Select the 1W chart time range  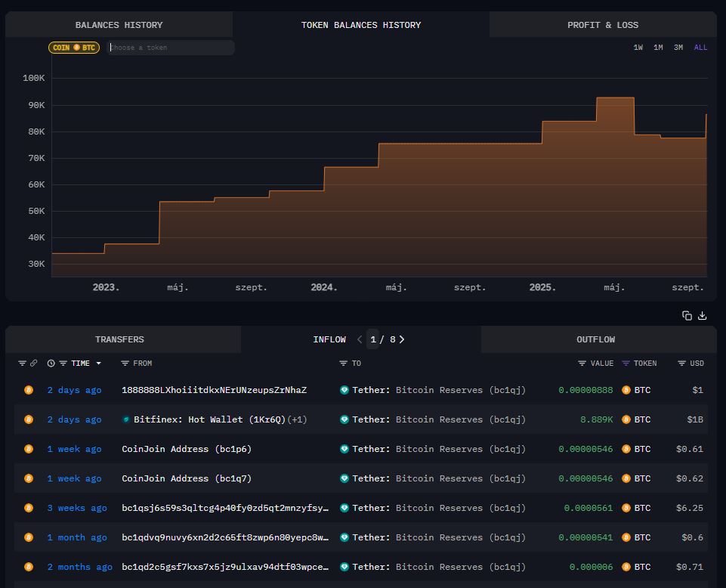pyautogui.click(x=638, y=48)
